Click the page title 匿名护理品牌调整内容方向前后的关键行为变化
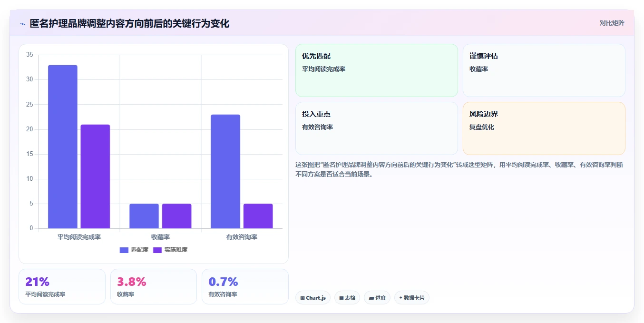 pyautogui.click(x=129, y=23)
